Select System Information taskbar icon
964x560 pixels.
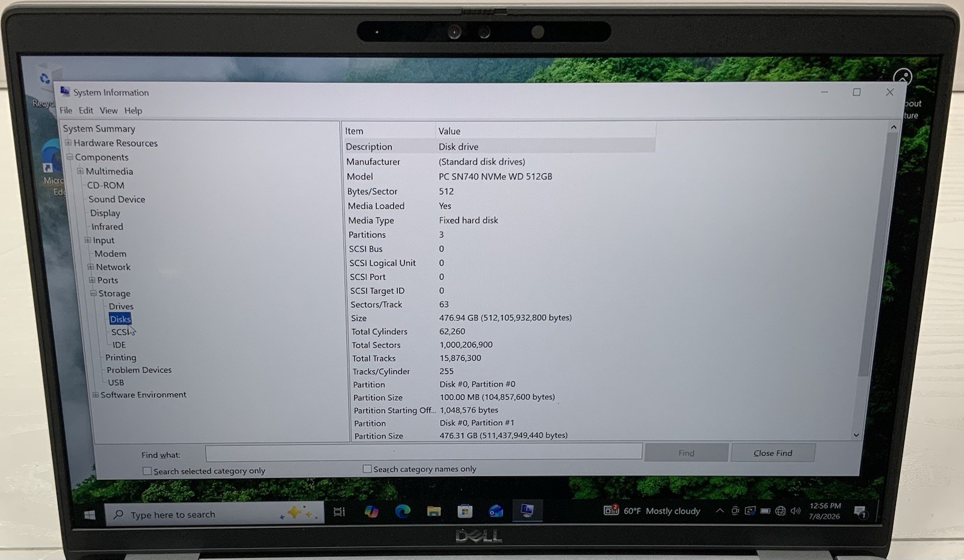click(x=527, y=511)
